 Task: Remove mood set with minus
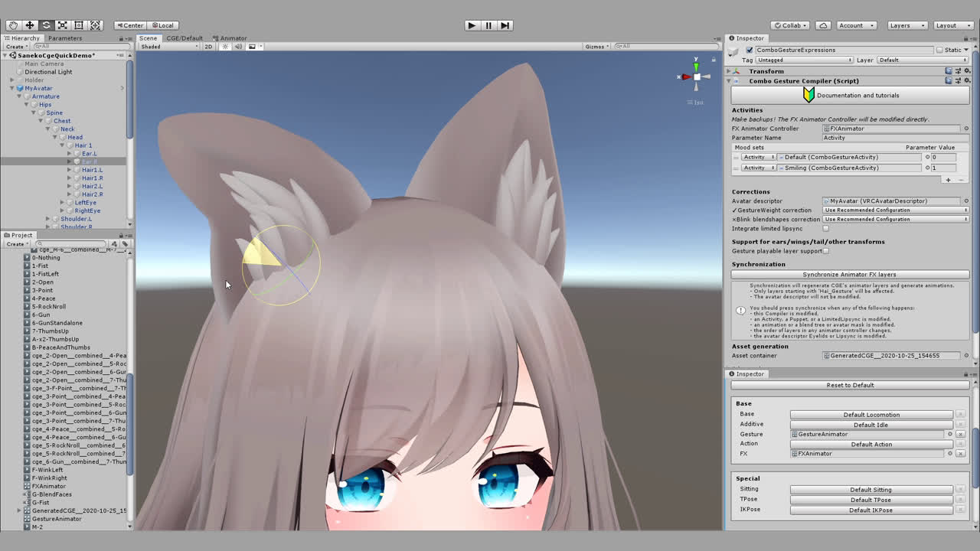[x=961, y=180]
